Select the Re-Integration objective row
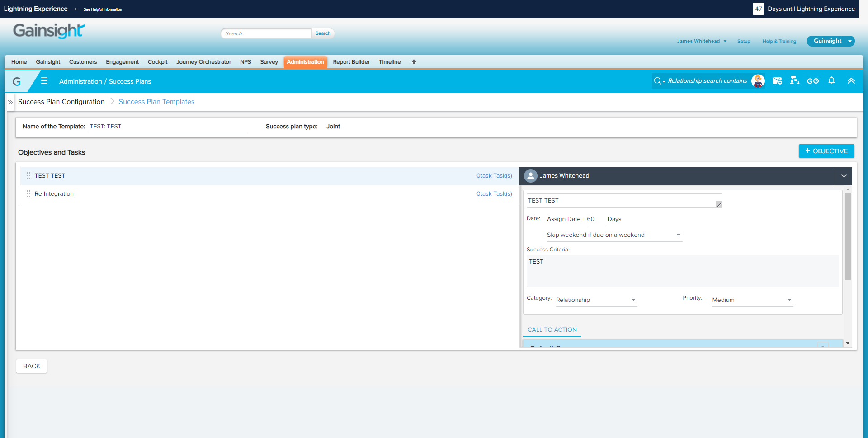This screenshot has width=868, height=438. click(269, 194)
